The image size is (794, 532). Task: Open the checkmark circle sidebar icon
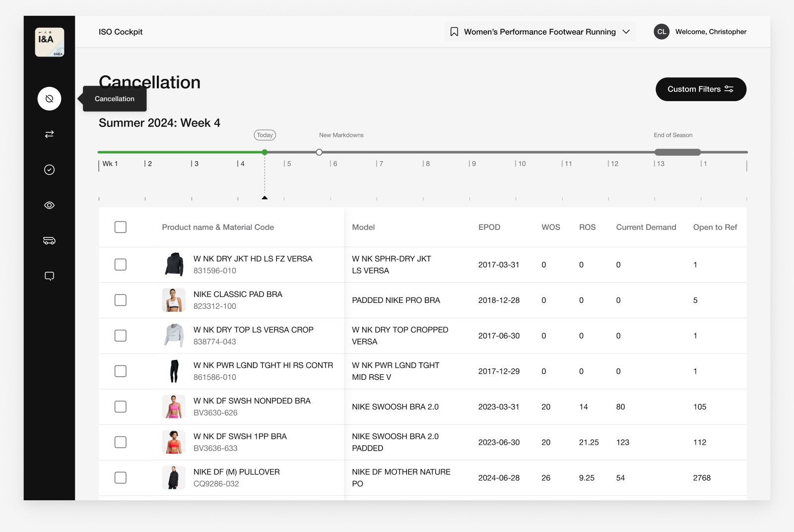tap(49, 170)
